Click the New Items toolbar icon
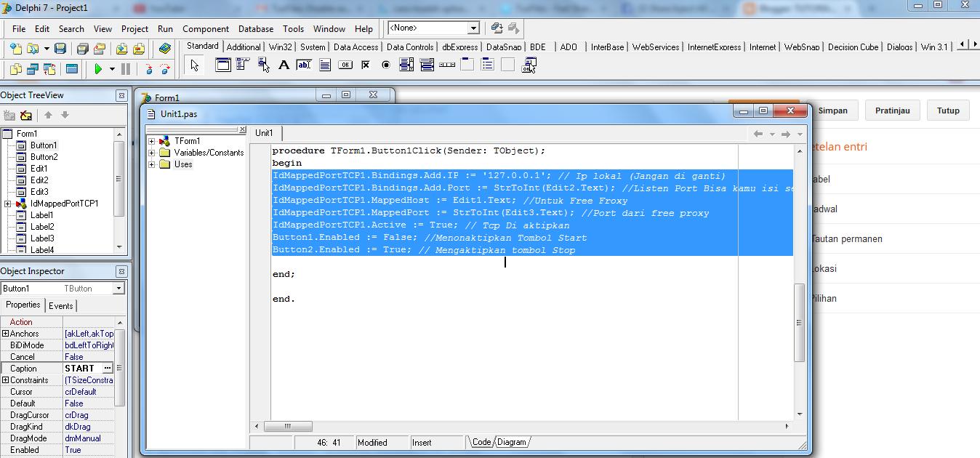This screenshot has width=980, height=458. (x=16, y=49)
